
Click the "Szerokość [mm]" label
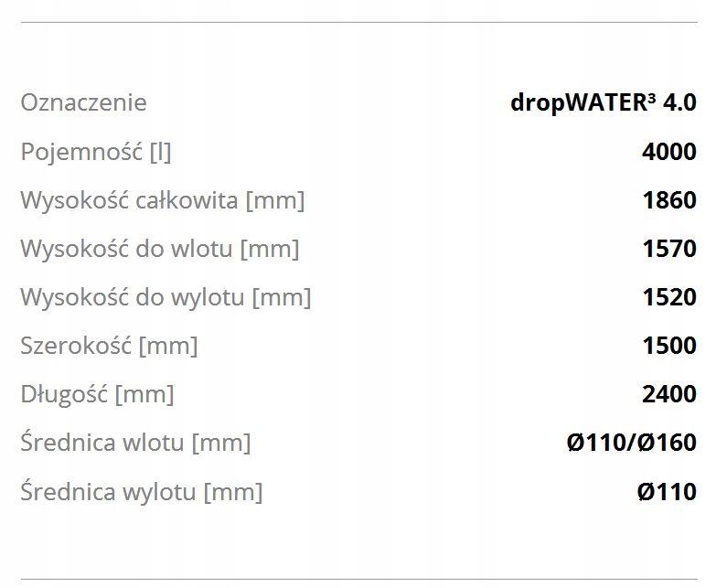pos(109,346)
